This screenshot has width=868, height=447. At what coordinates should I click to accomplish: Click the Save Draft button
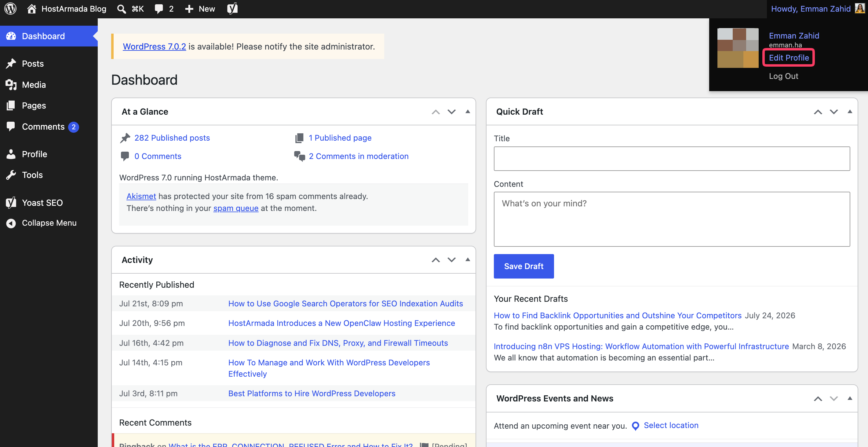tap(523, 266)
